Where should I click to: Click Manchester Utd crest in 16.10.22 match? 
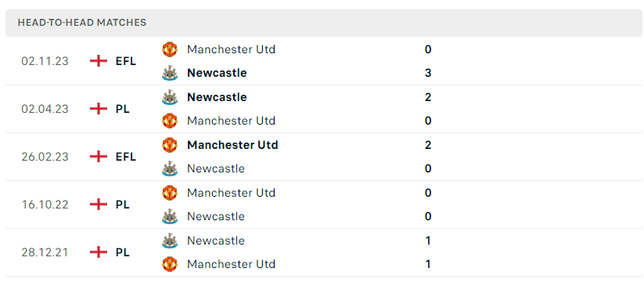(170, 193)
